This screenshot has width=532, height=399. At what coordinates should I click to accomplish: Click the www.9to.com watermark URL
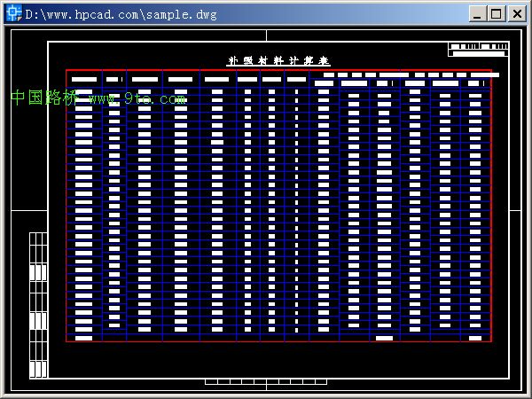[137, 98]
